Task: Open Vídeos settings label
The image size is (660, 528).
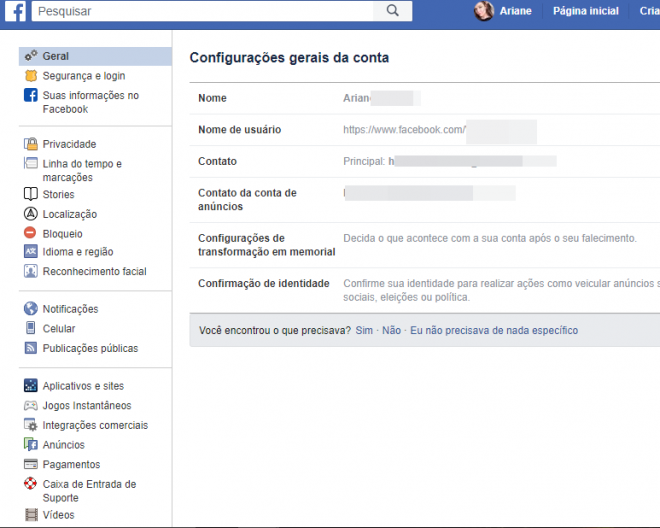Action: (x=59, y=515)
